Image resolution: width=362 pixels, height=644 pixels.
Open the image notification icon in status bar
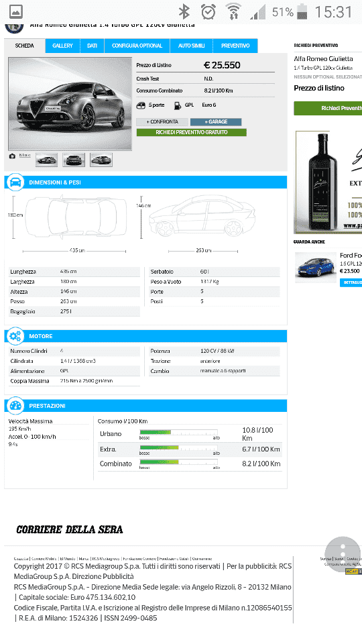click(15, 11)
